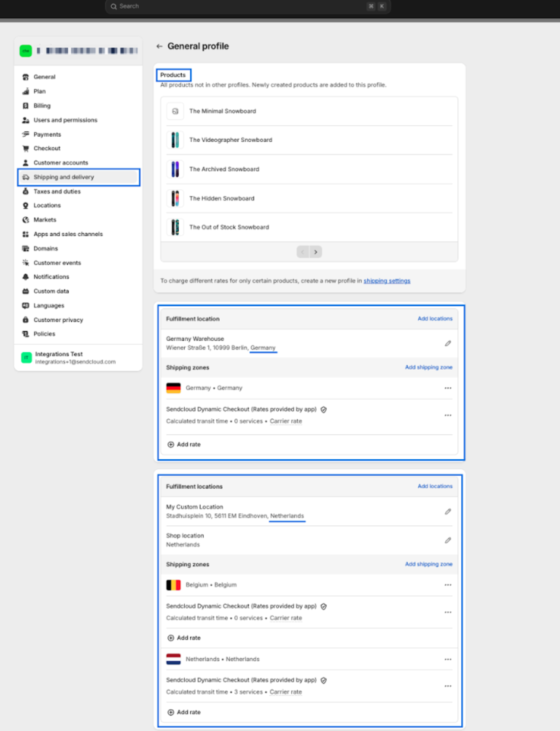Open the Checkout settings menu item
Image resolution: width=560 pixels, height=731 pixels.
[x=79, y=148]
